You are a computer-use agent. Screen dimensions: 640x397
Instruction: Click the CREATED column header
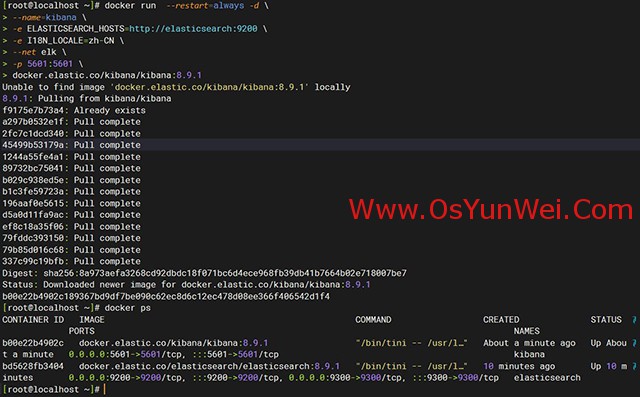(x=501, y=320)
